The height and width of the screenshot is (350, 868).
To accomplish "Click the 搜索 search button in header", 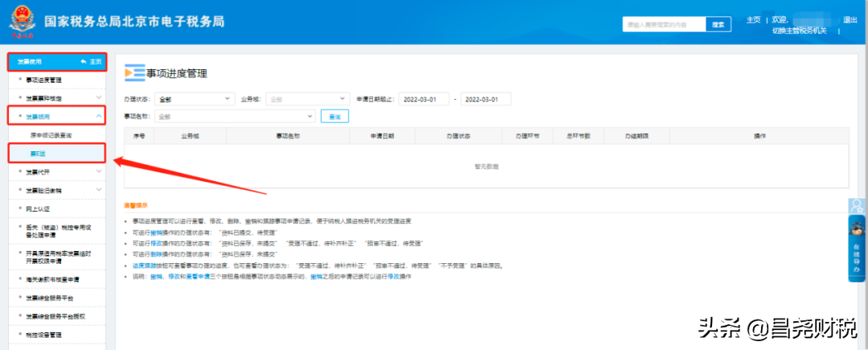I will 719,25.
